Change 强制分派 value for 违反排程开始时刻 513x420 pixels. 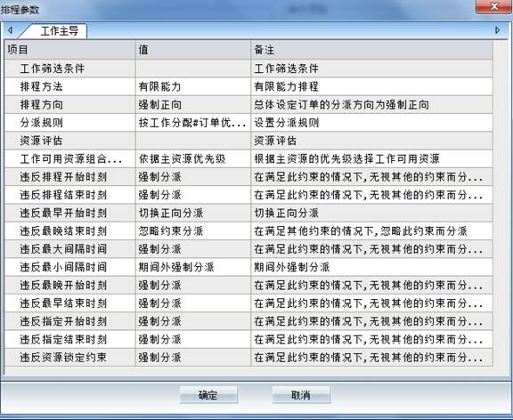pos(193,177)
